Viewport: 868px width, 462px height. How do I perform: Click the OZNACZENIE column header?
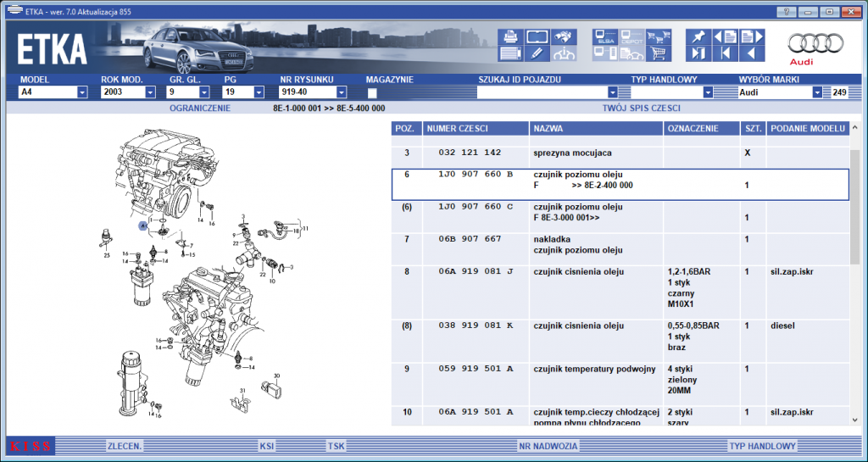[702, 128]
